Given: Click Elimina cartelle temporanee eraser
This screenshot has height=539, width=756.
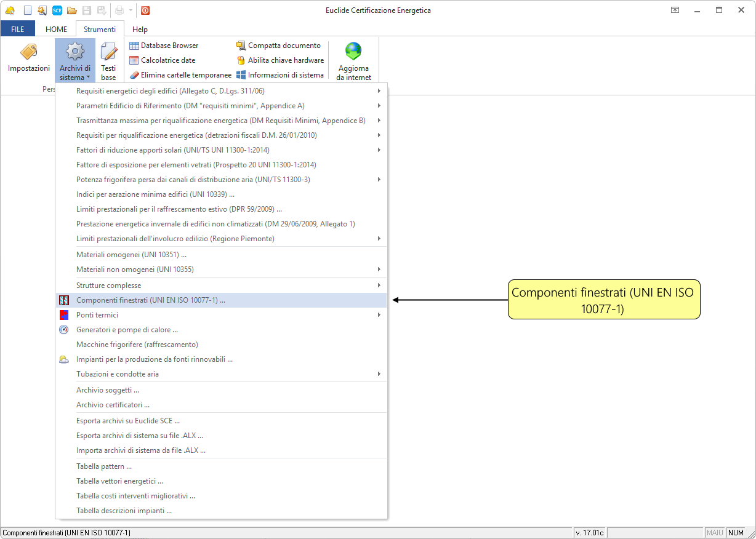Looking at the screenshot, I should 180,75.
